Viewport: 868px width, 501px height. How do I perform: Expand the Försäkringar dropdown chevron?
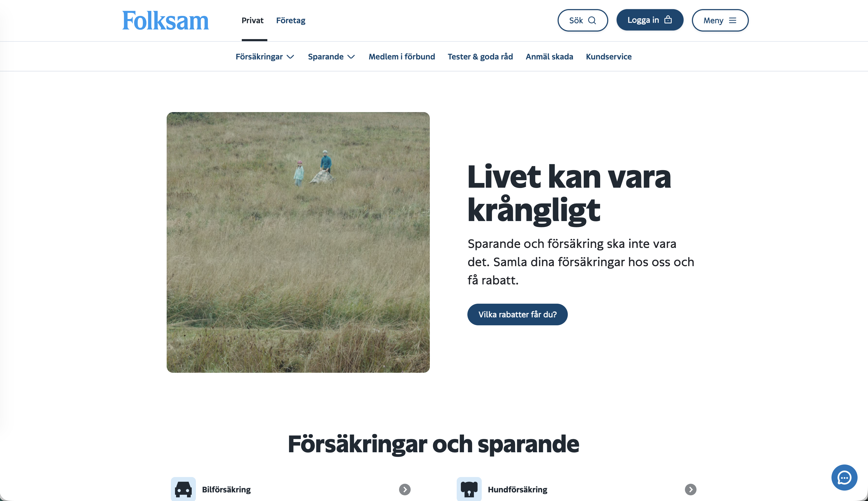[290, 57]
